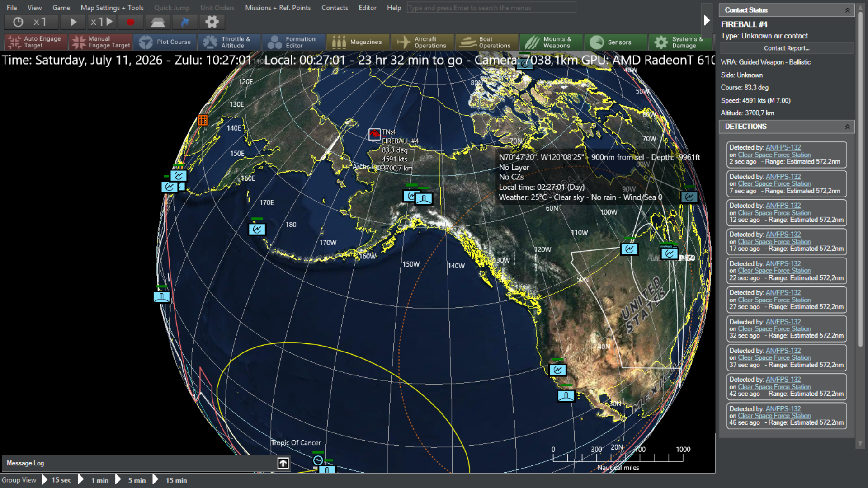The width and height of the screenshot is (868, 488).
Task: Open the Editor menu
Action: [x=367, y=8]
